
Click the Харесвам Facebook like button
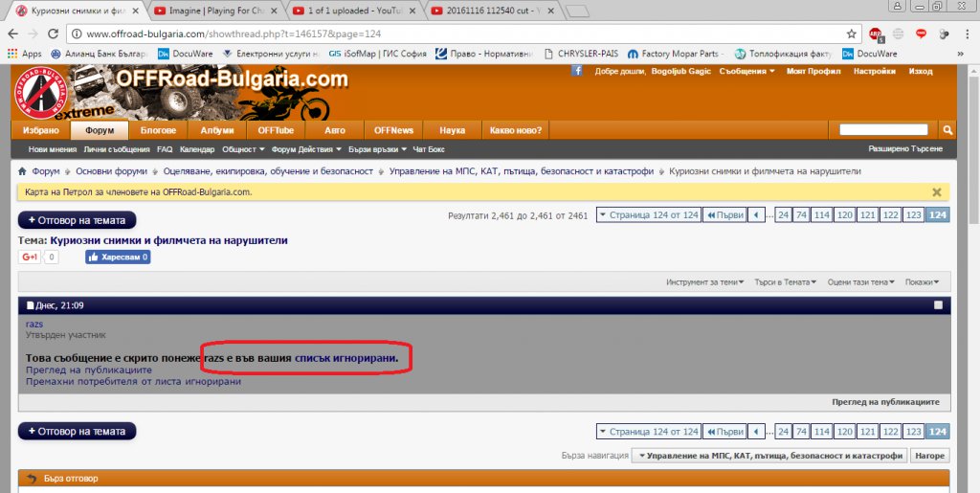(x=118, y=257)
